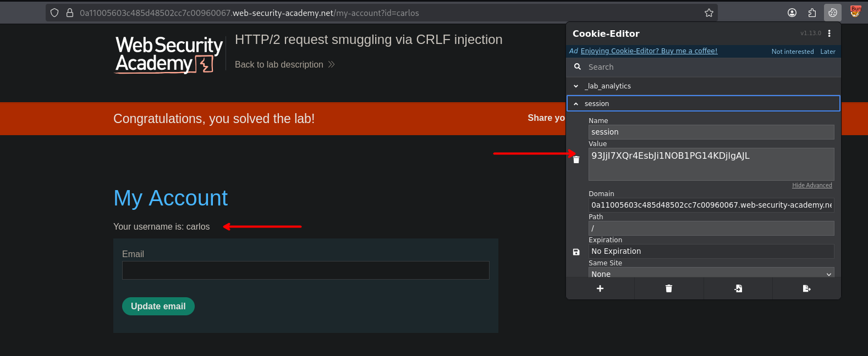Open the Firefox account icon
Screen dimensions: 868x356
tap(792, 13)
